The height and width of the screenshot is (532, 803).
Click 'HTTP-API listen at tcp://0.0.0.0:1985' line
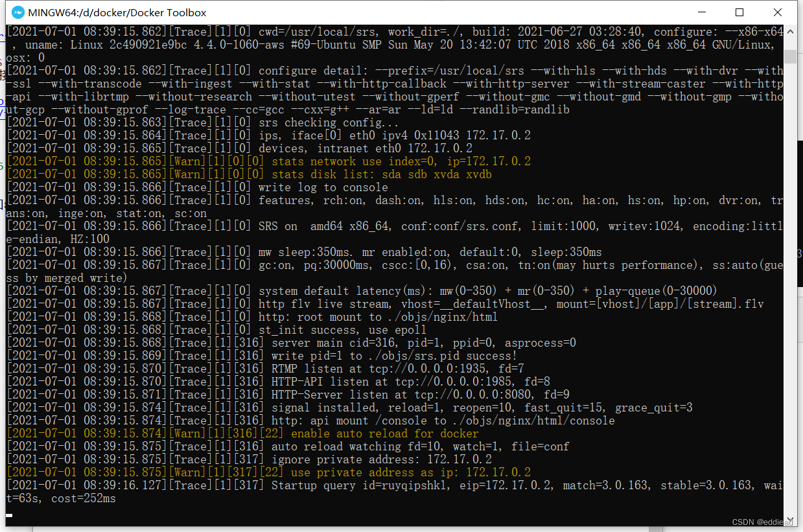pyautogui.click(x=278, y=382)
